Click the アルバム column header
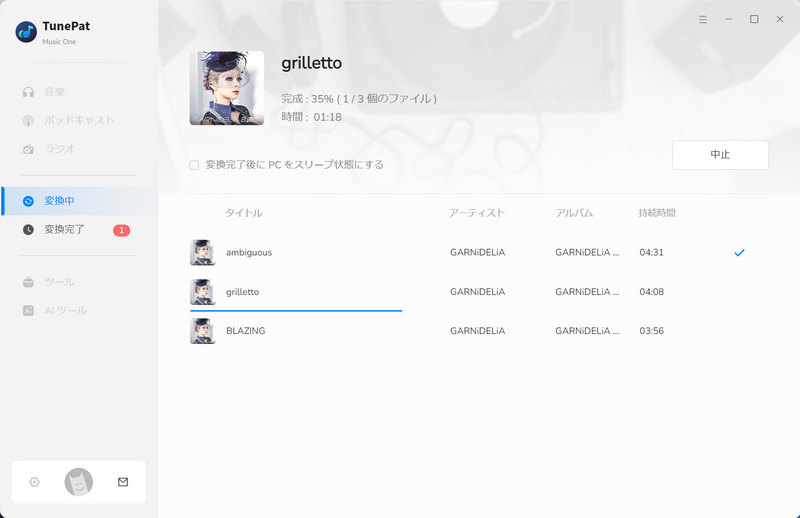 coord(574,213)
